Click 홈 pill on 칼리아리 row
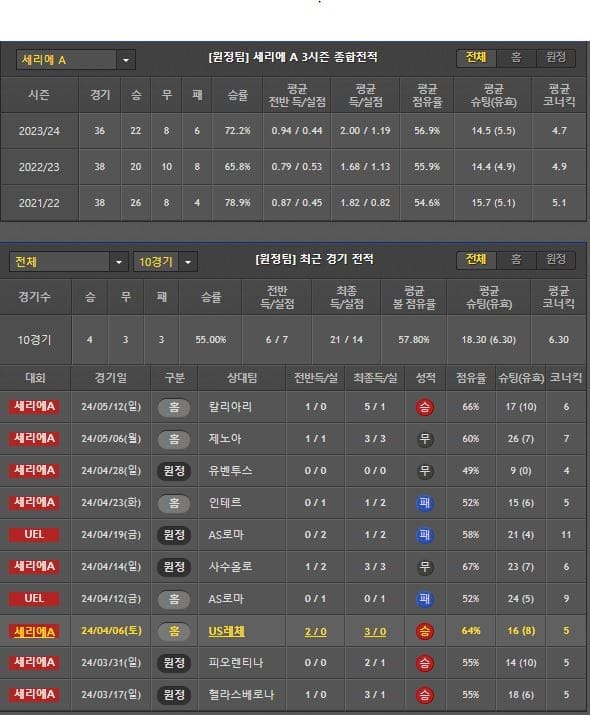This screenshot has height=715, width=590. click(174, 407)
